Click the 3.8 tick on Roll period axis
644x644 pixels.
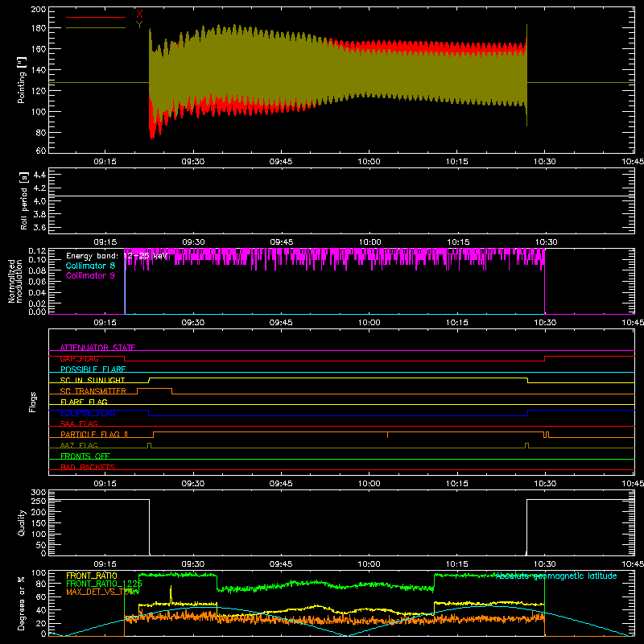pos(39,214)
